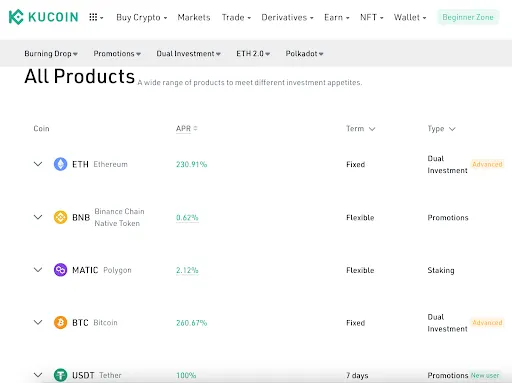
Task: Click the BNB coin icon
Action: [x=60, y=217]
